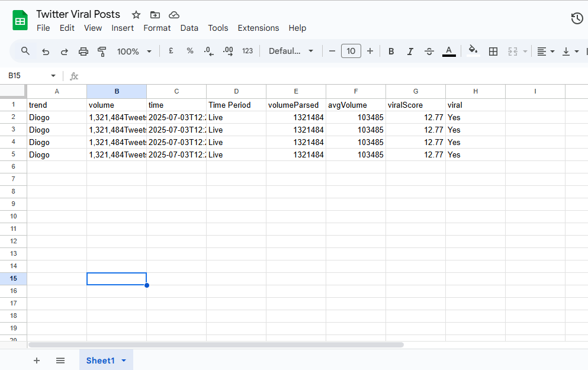Redo the last action
Image resolution: width=588 pixels, height=370 pixels.
(x=64, y=52)
